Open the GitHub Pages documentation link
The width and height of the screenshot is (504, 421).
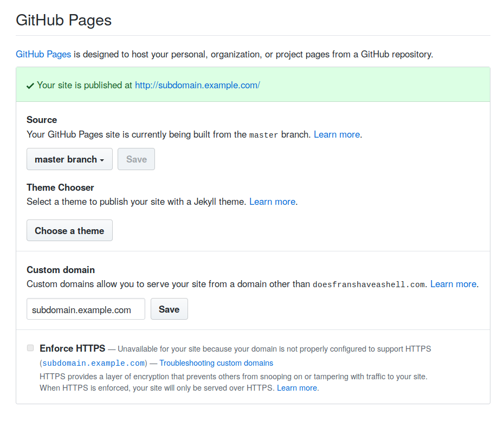pos(43,54)
